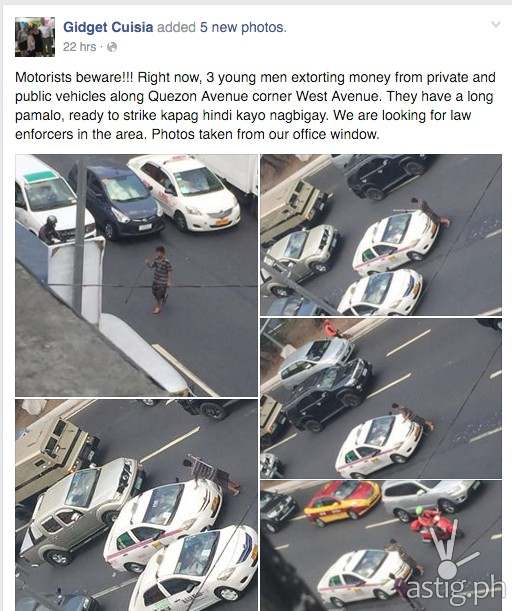Viewport: 512px width, 611px height.
Task: Open the photo with the red-and-yellow taxi
Action: 381,546
